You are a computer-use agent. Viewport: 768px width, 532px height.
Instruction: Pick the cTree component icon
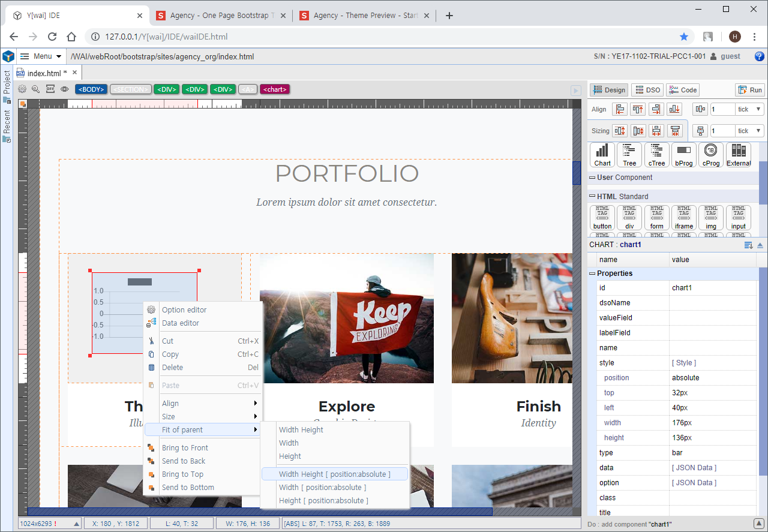pos(656,154)
